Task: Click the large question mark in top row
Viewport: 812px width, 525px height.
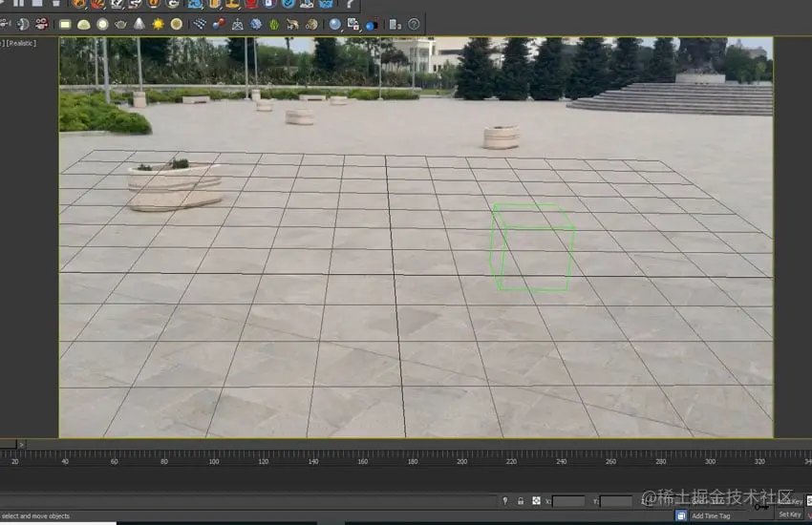Action: coord(350,4)
